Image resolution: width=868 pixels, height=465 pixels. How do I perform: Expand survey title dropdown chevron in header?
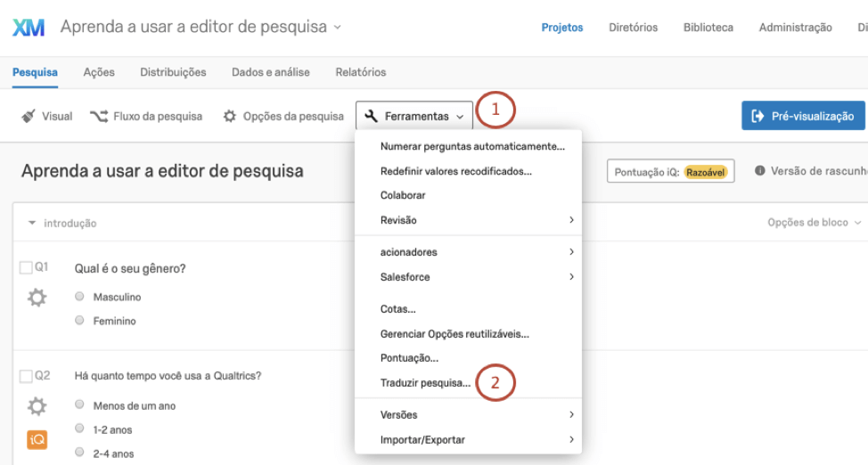pos(337,28)
